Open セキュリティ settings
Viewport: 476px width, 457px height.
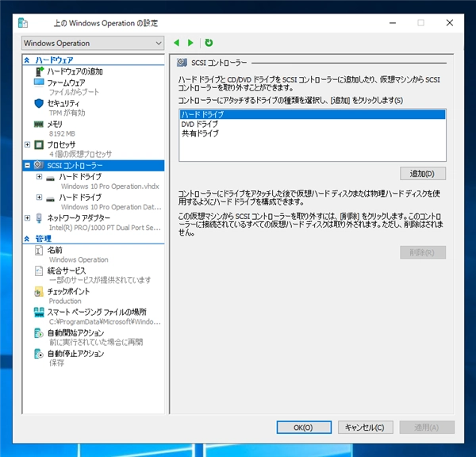pos(63,104)
